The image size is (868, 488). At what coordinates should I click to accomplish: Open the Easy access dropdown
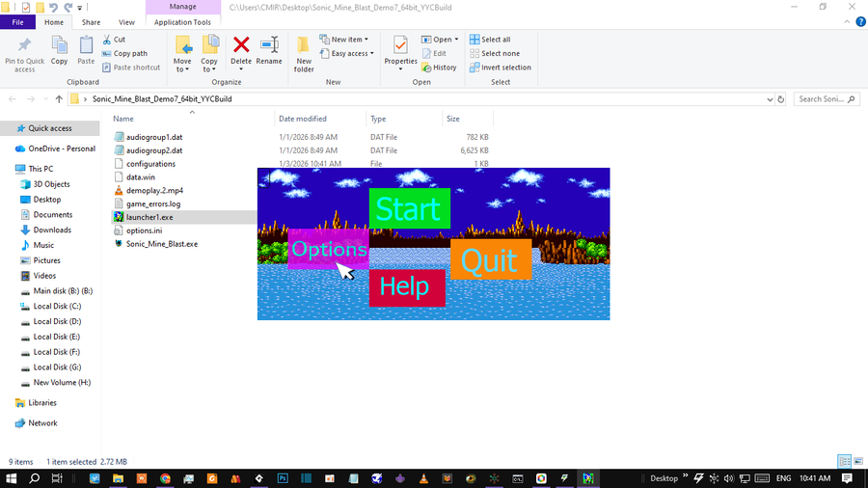(346, 53)
